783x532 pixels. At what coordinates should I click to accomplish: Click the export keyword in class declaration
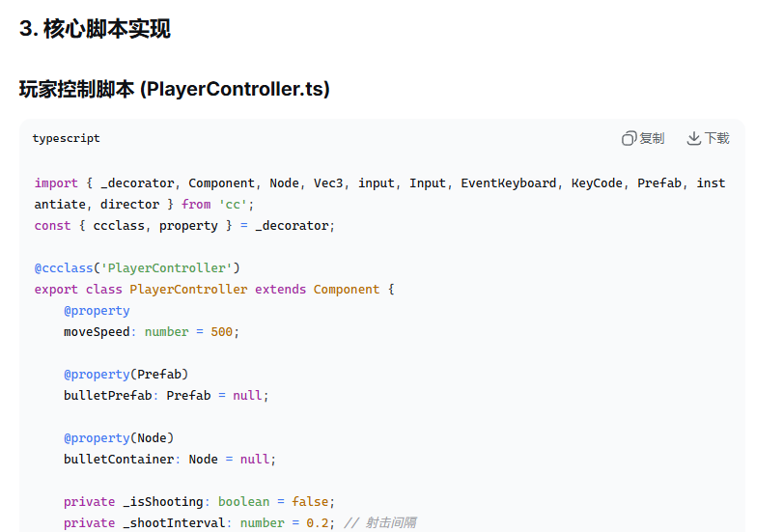56,289
